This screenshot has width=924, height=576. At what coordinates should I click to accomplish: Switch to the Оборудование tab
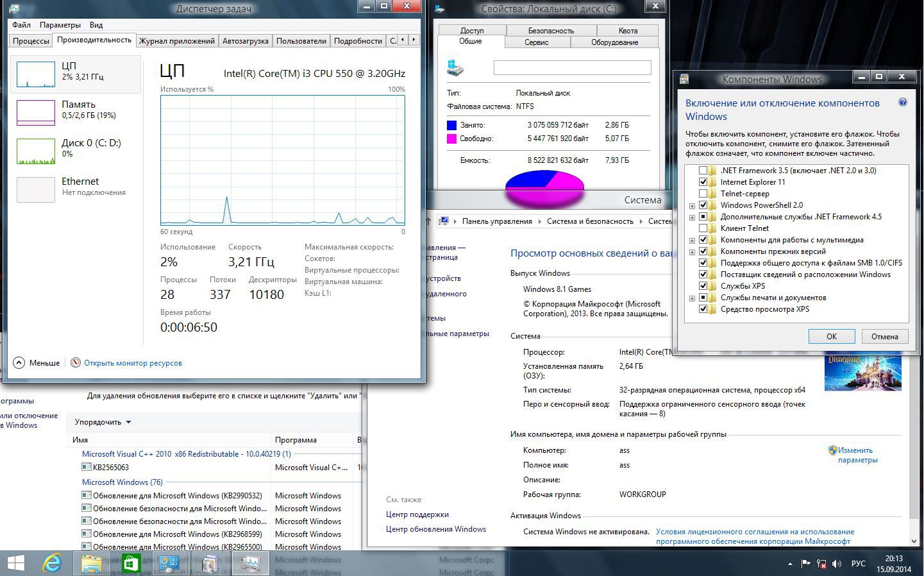[x=614, y=42]
